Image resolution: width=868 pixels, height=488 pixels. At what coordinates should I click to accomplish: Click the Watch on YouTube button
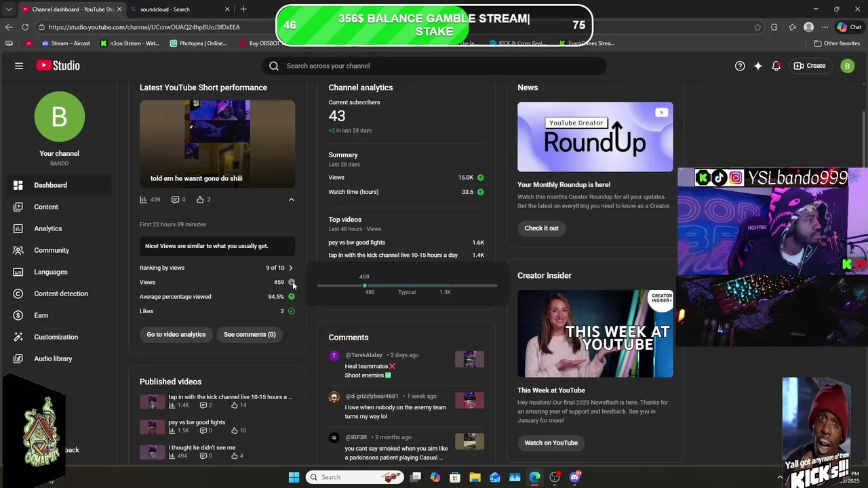tap(551, 443)
